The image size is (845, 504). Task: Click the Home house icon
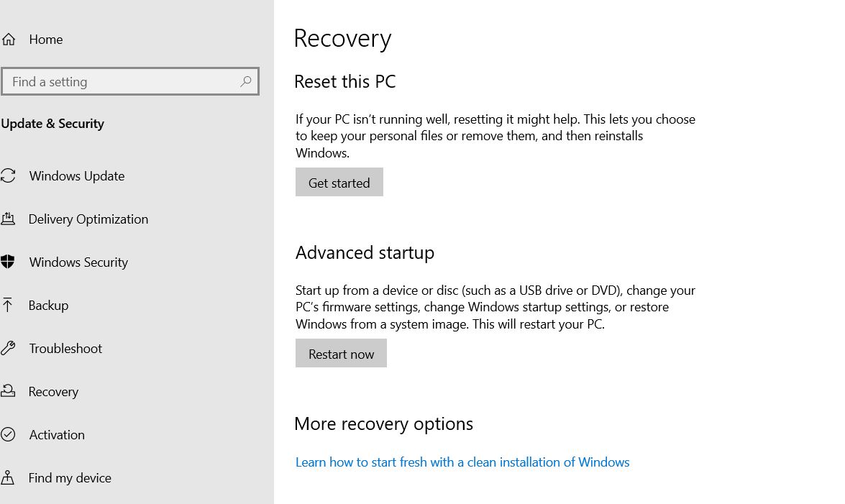[8, 40]
